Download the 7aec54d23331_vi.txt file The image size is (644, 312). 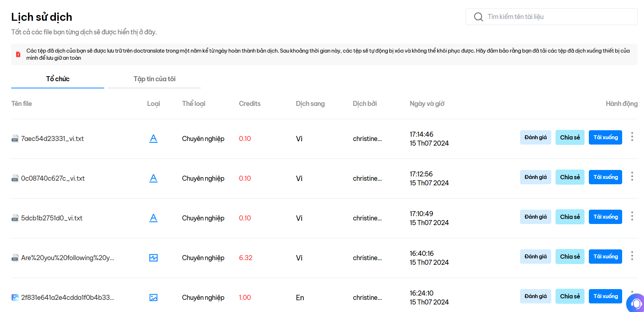tap(605, 137)
